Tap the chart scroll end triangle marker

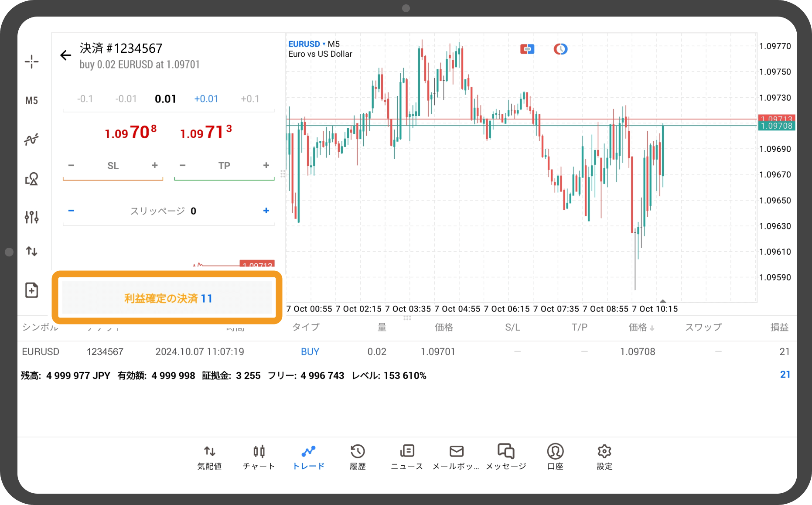pos(663,301)
